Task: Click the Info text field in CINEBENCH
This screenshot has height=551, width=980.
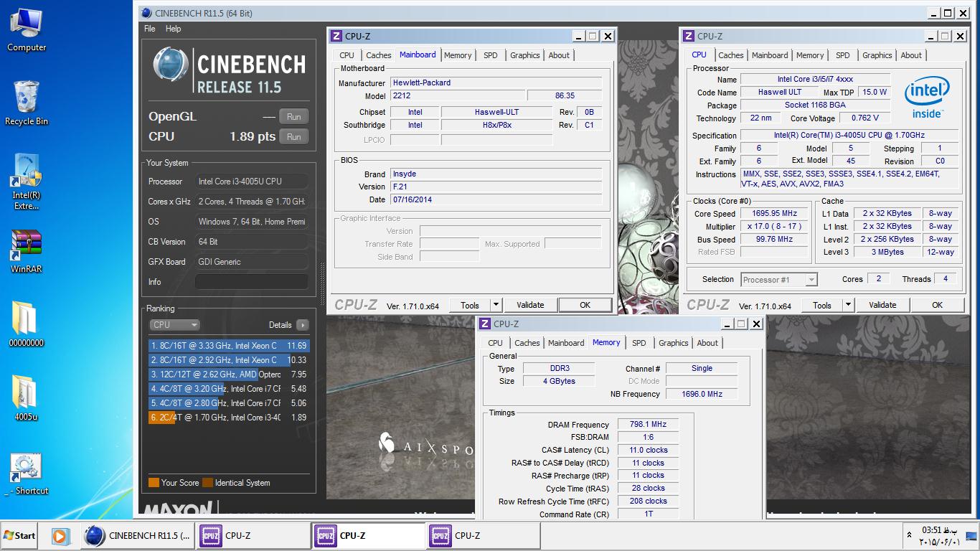Action: click(x=251, y=282)
